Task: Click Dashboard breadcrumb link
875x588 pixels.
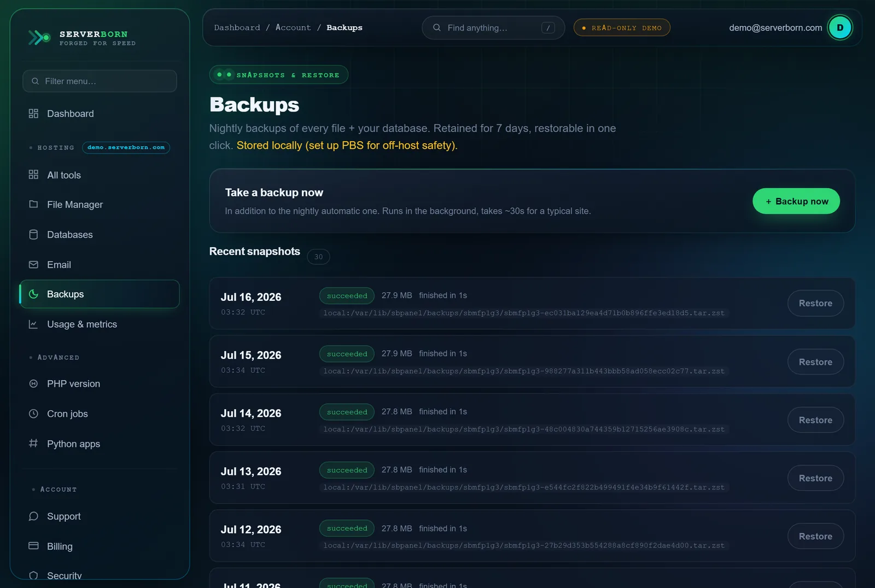Action: [x=237, y=27]
